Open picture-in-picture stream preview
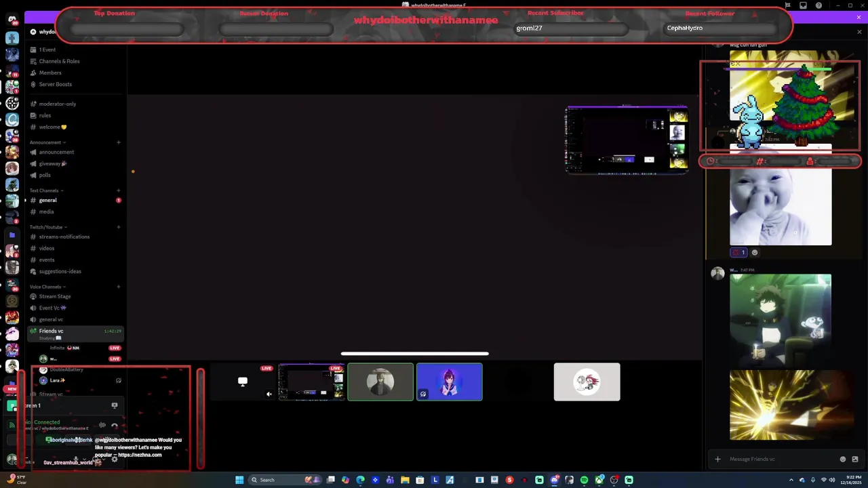This screenshot has height=488, width=868. [627, 140]
